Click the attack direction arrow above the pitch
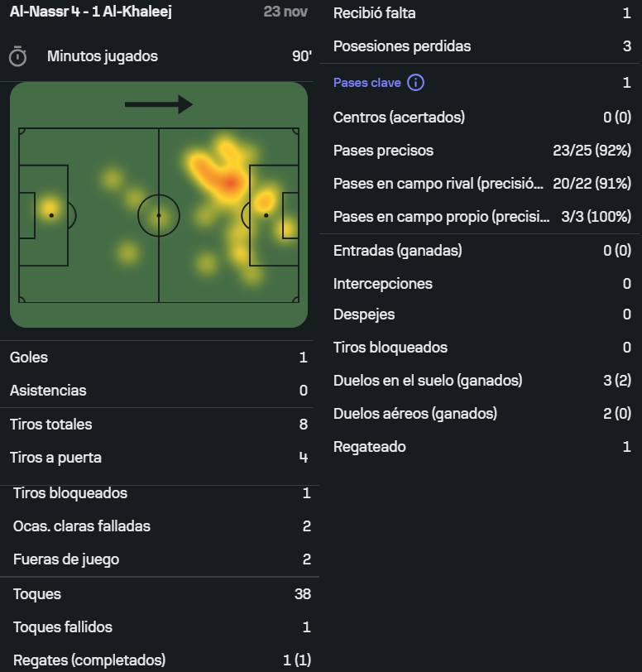Viewport: 642px width, 672px height. tap(158, 104)
